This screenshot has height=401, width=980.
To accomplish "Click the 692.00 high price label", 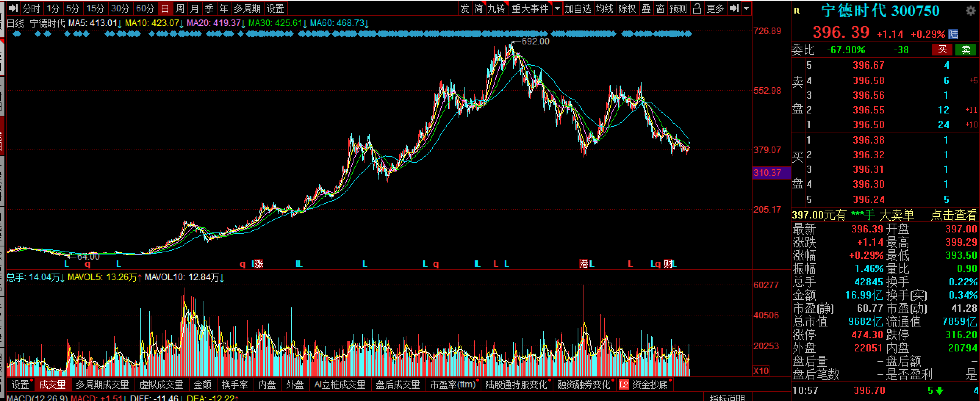I will coord(535,41).
